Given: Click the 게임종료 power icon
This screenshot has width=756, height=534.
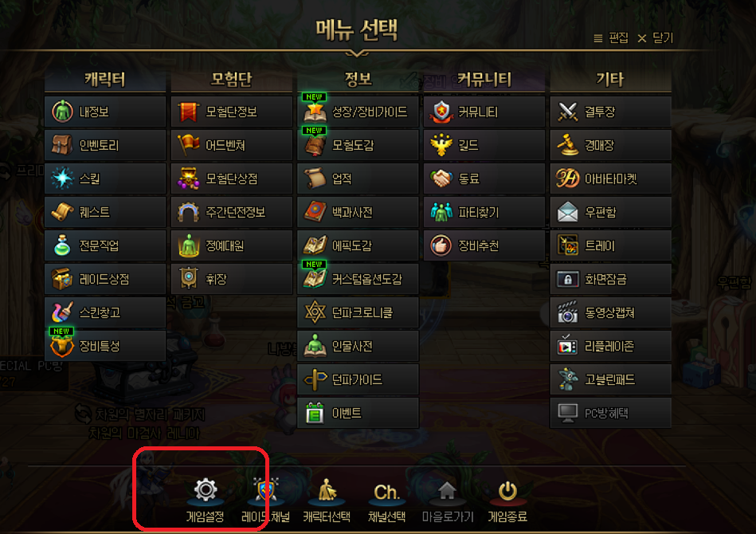Looking at the screenshot, I should (x=507, y=492).
